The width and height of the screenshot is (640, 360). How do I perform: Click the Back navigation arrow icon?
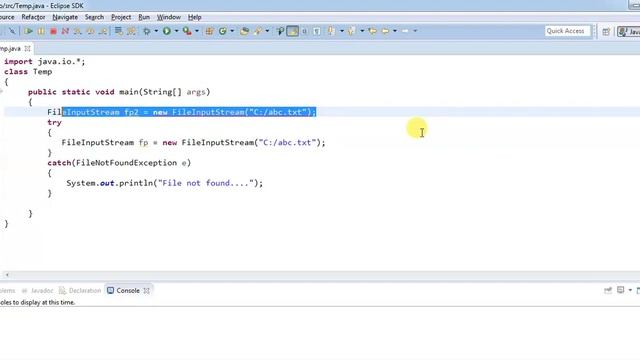point(385,31)
